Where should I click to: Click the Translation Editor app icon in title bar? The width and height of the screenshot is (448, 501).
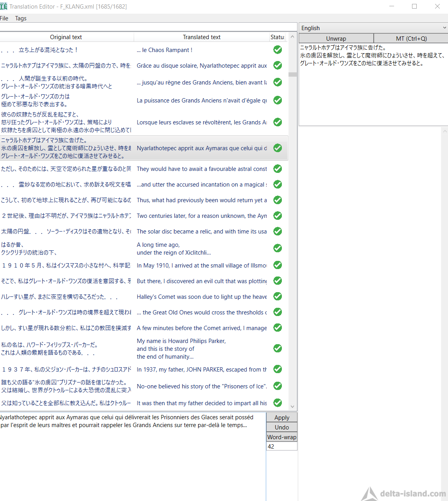point(4,6)
